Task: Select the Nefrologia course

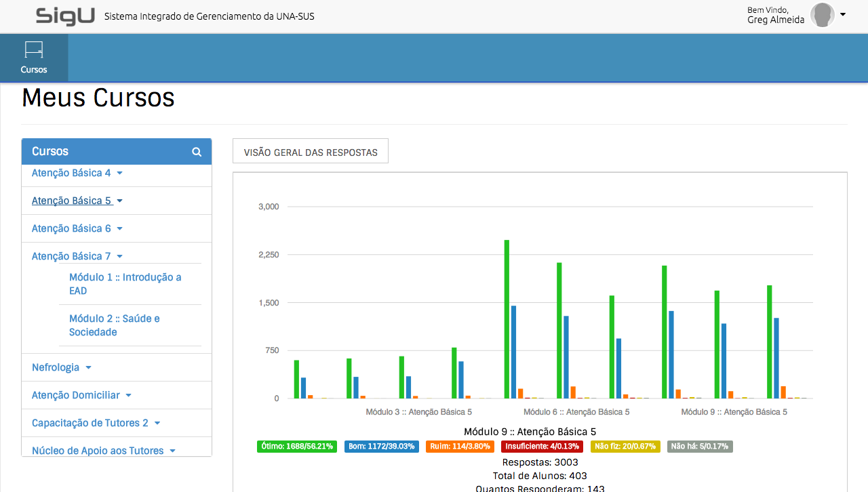Action: click(x=56, y=367)
